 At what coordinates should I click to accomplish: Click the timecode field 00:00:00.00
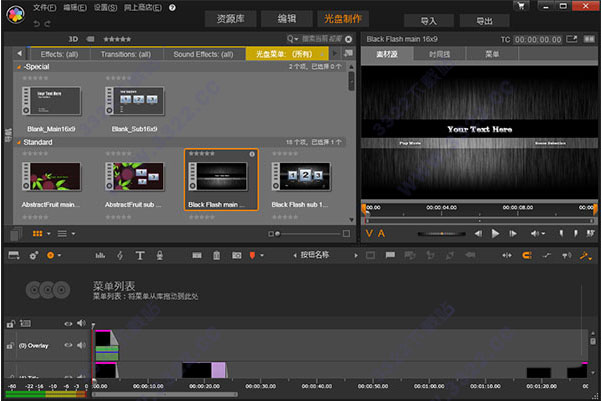click(x=538, y=39)
